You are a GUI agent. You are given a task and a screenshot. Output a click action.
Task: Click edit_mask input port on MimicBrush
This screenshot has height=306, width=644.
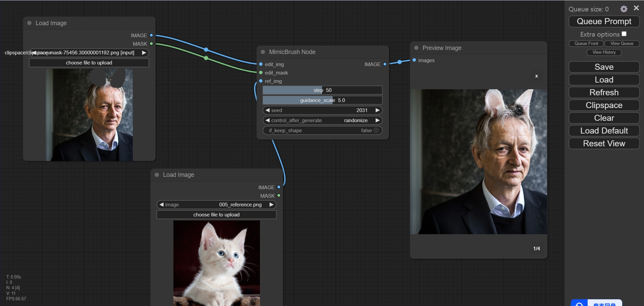pos(261,72)
